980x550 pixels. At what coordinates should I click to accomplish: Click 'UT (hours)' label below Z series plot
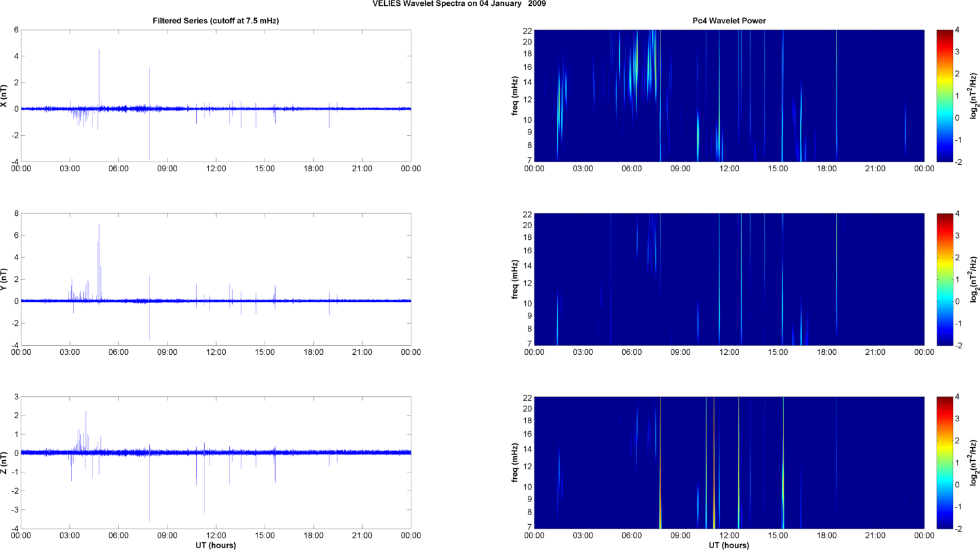pos(215,545)
